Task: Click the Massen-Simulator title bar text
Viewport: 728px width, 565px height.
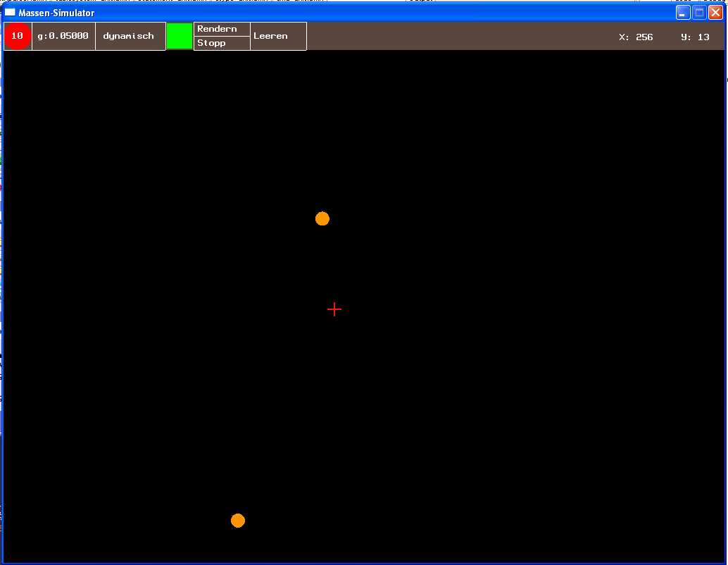Action: tap(56, 13)
